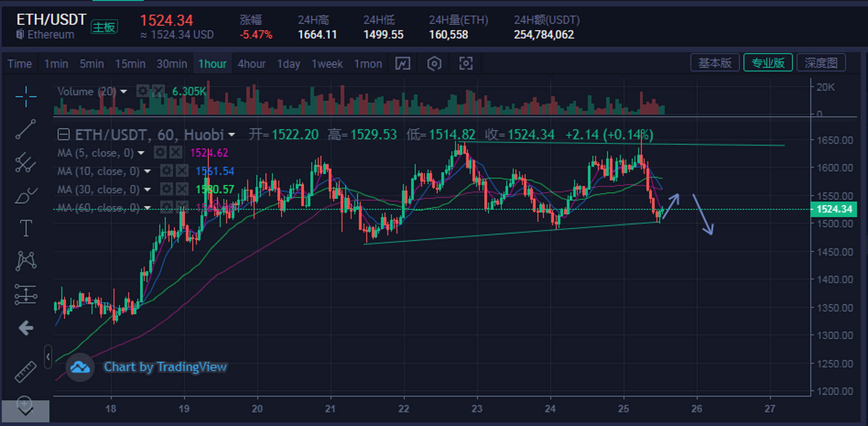This screenshot has height=426, width=868.
Task: Select the crosshair cursor tool
Action: point(26,97)
